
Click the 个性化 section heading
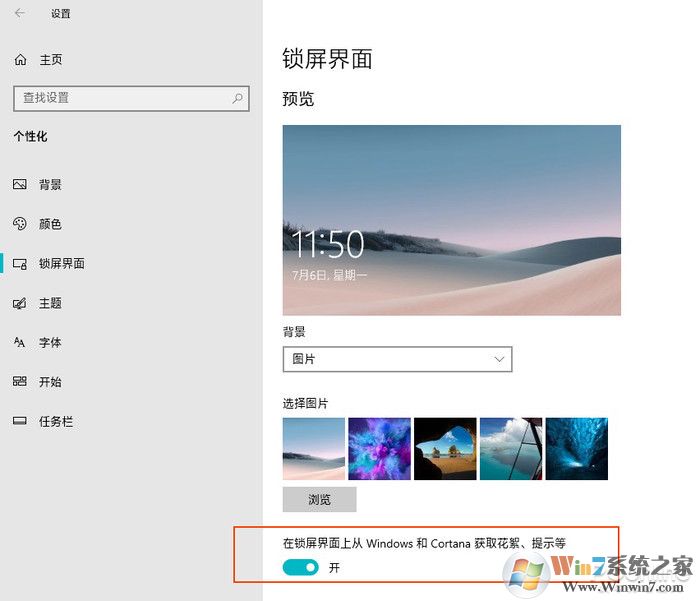(x=30, y=136)
